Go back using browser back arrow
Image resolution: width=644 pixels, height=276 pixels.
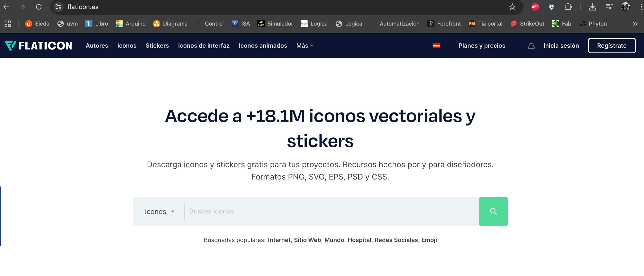6,7
